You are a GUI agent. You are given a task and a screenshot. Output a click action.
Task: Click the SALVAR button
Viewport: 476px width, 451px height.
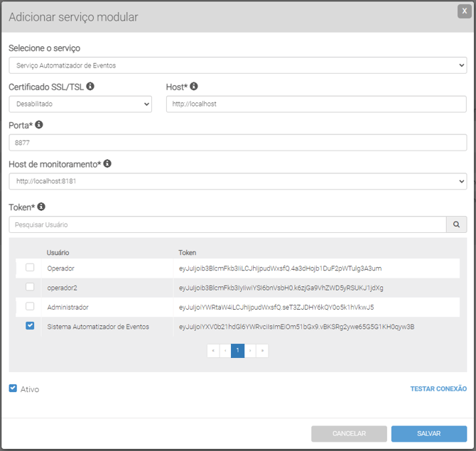pyautogui.click(x=428, y=433)
